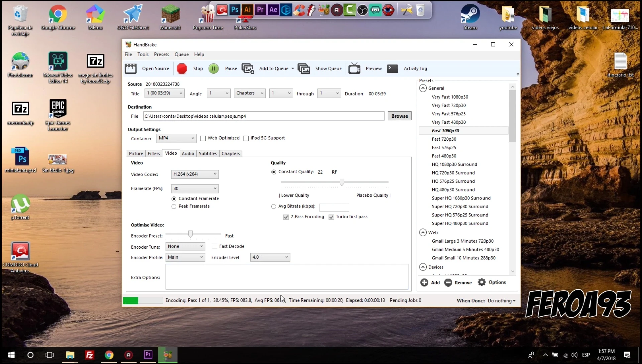Switch to the Subtitles tab

tap(208, 154)
